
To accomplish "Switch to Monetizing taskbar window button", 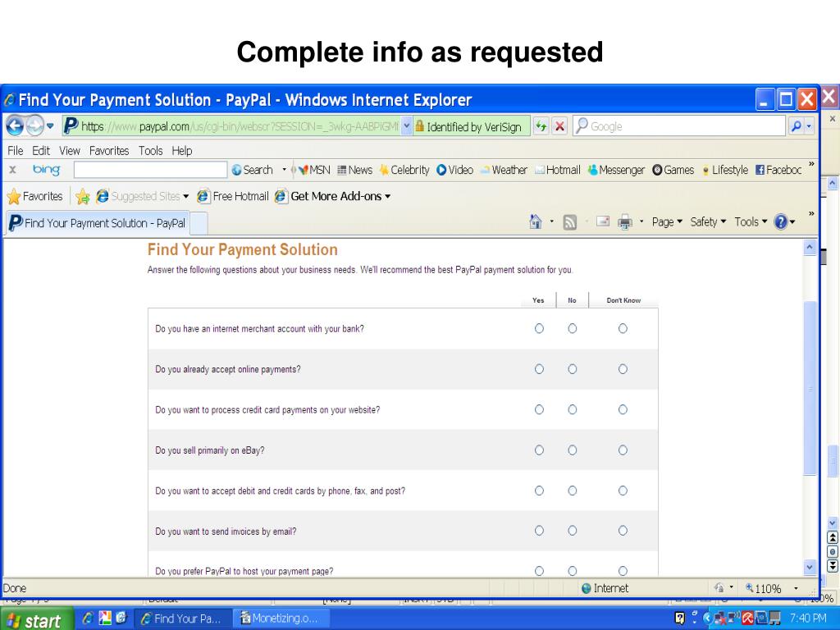I will coord(283,619).
